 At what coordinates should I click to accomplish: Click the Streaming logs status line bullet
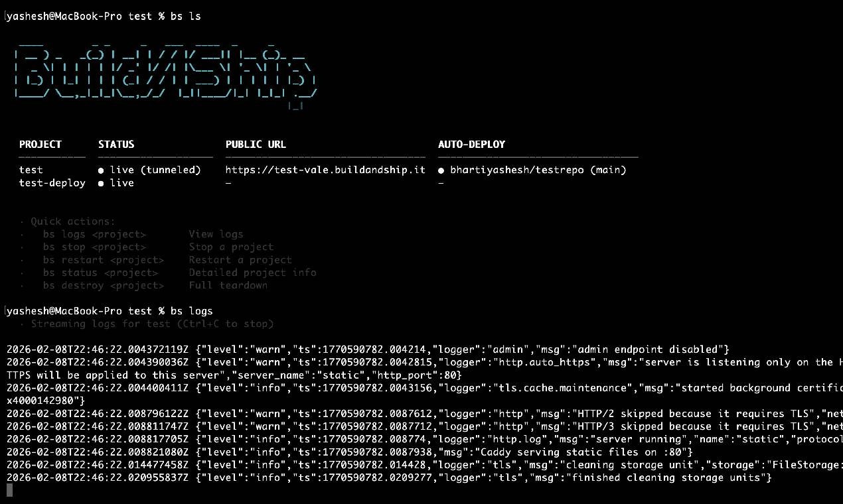21,324
